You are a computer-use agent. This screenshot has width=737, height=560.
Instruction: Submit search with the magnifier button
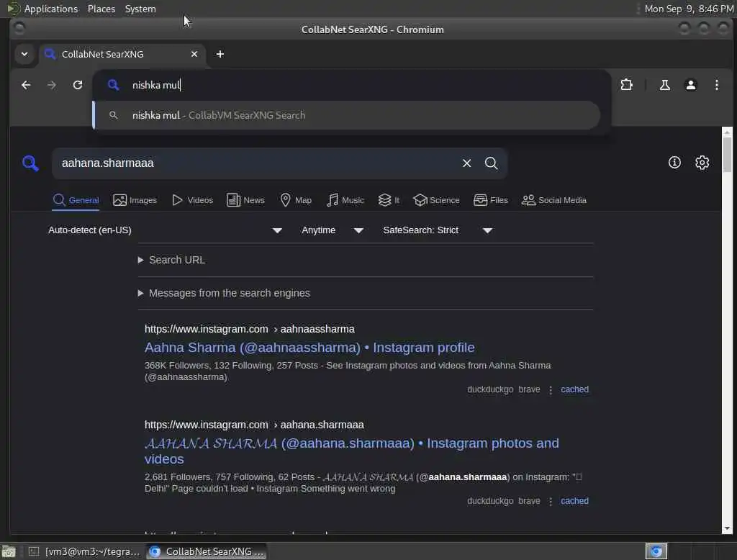[491, 163]
